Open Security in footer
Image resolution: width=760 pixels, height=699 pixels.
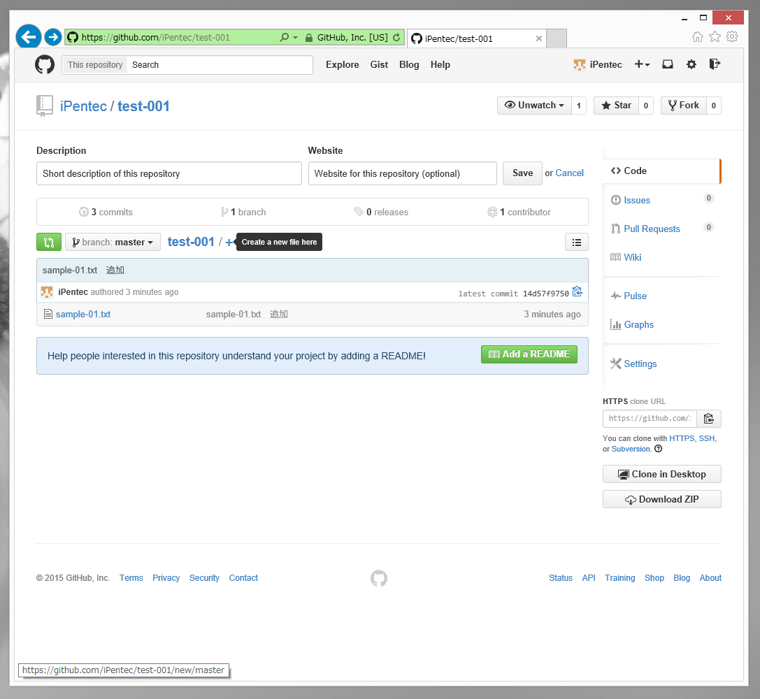click(x=204, y=578)
